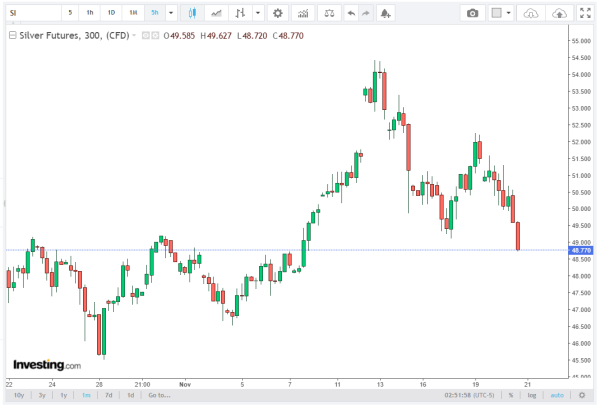Undo the last chart action
This screenshot has height=408, width=600.
[x=350, y=13]
